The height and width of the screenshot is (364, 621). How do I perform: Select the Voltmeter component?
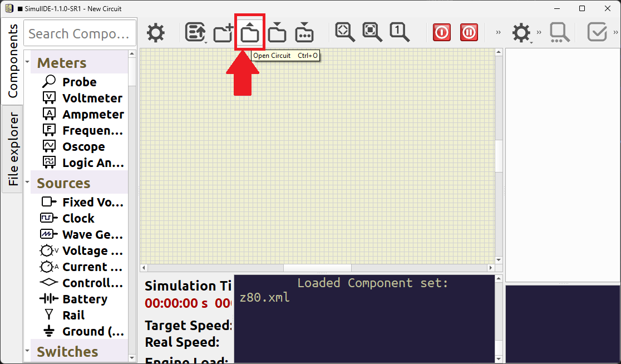pyautogui.click(x=92, y=98)
